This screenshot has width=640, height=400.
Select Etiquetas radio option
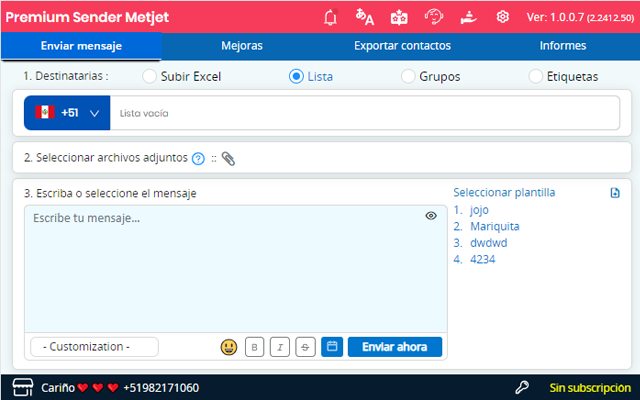[535, 76]
